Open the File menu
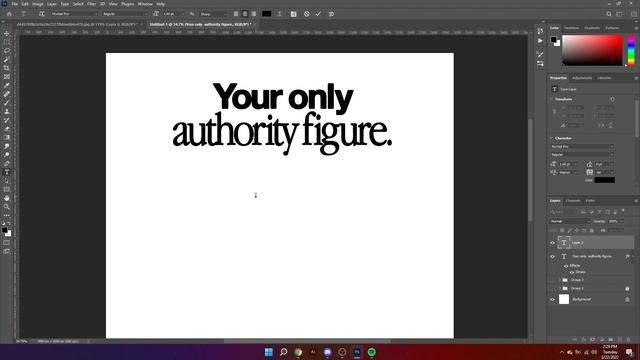 point(15,4)
